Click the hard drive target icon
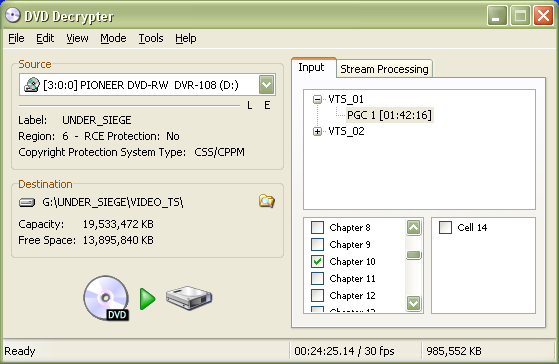The image size is (559, 364). (189, 298)
